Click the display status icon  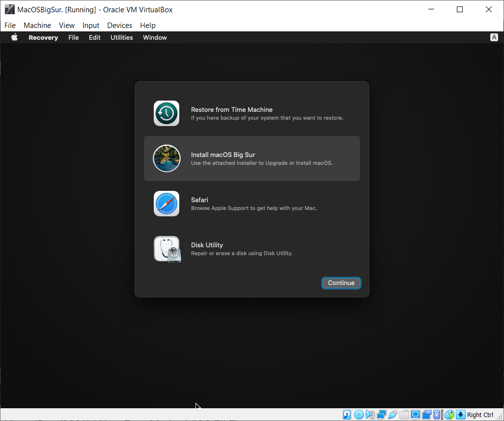[415, 415]
